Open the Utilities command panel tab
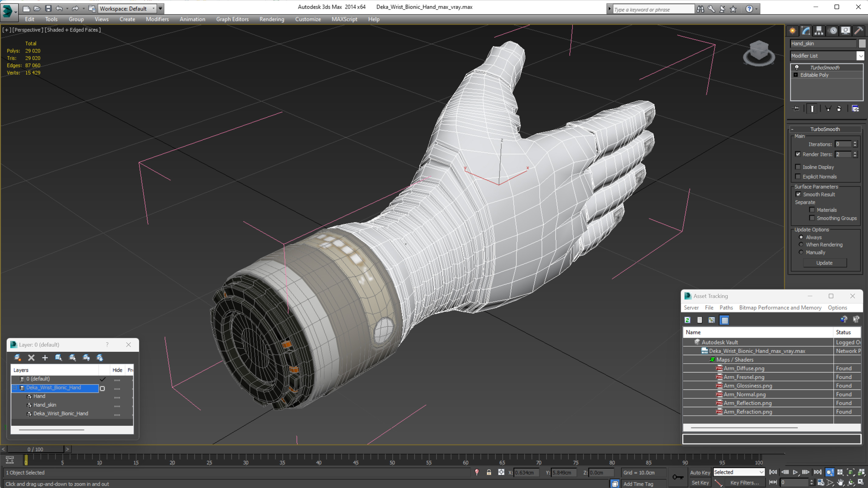This screenshot has height=488, width=868. (859, 31)
